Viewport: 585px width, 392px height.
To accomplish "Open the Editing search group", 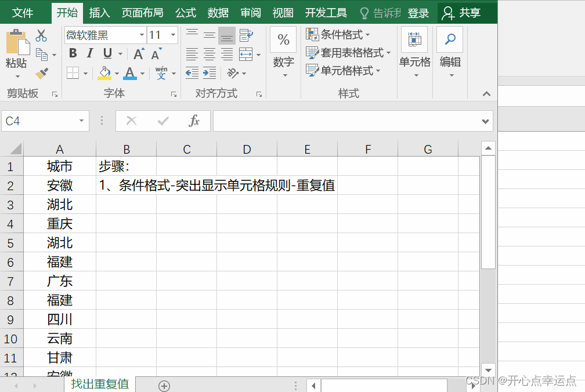I will point(450,52).
